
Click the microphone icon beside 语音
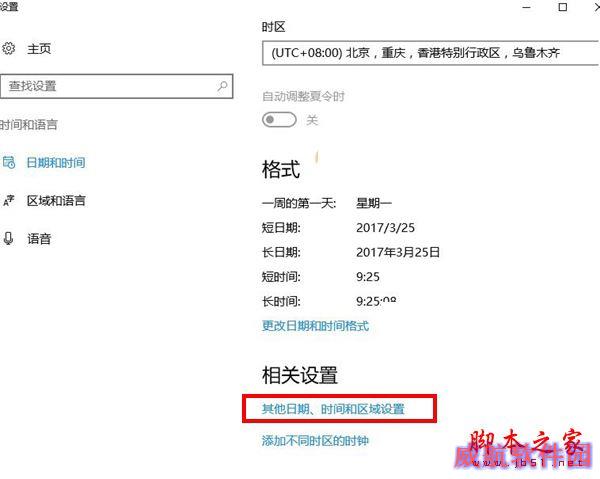(8, 238)
